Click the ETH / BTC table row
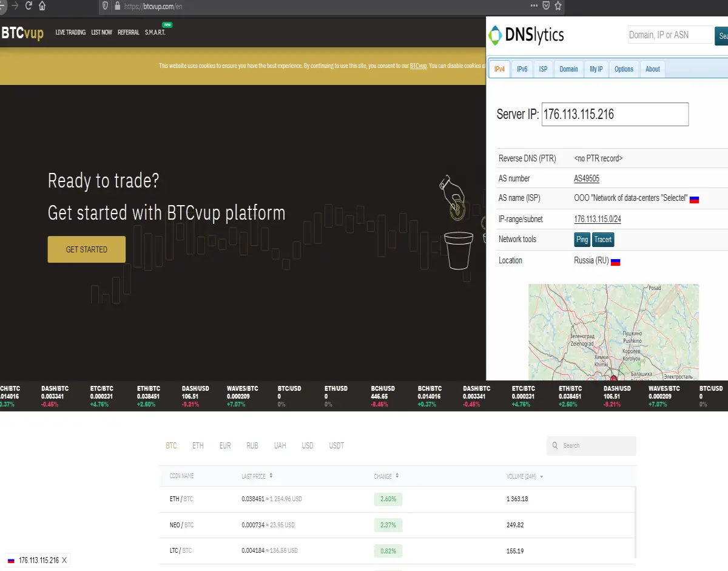This screenshot has width=728, height=571. pyautogui.click(x=397, y=499)
